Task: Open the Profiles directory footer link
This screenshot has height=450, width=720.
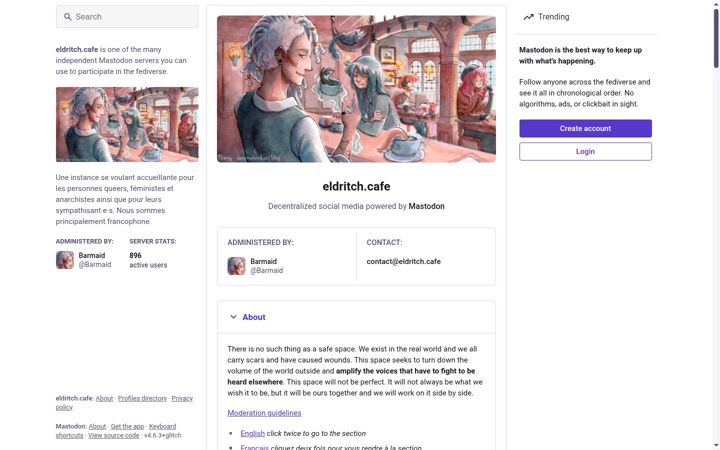Action: click(142, 399)
